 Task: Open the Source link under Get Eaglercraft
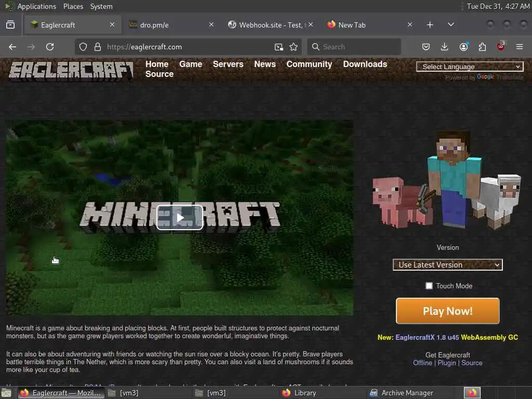point(472,363)
